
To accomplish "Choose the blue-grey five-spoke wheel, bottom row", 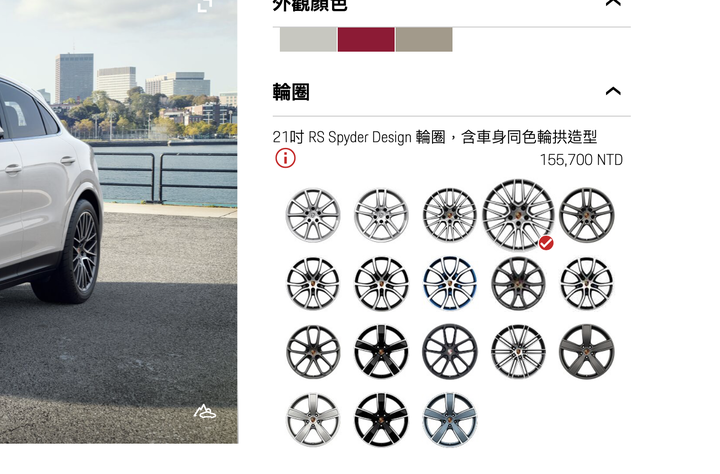I will point(450,420).
